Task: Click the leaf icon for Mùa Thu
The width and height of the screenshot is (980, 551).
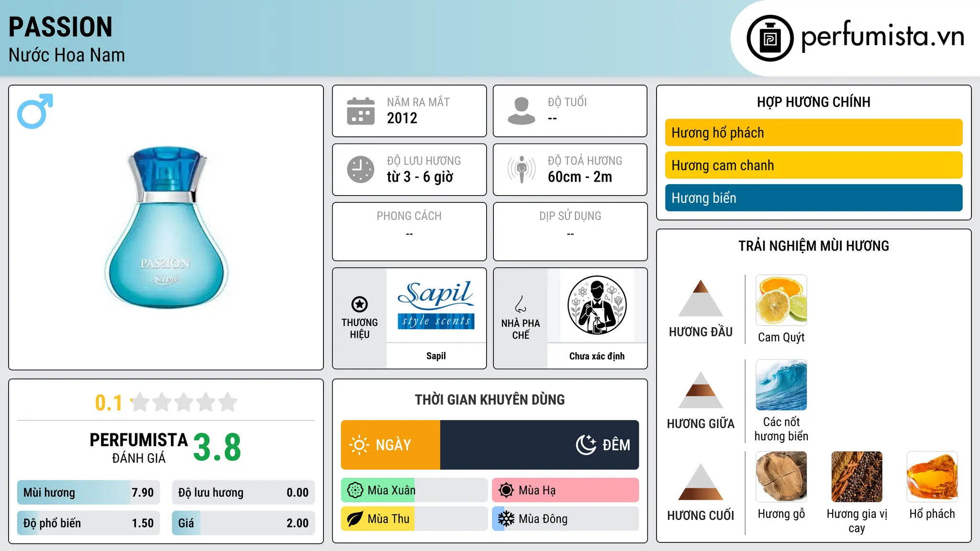Action: pyautogui.click(x=355, y=519)
